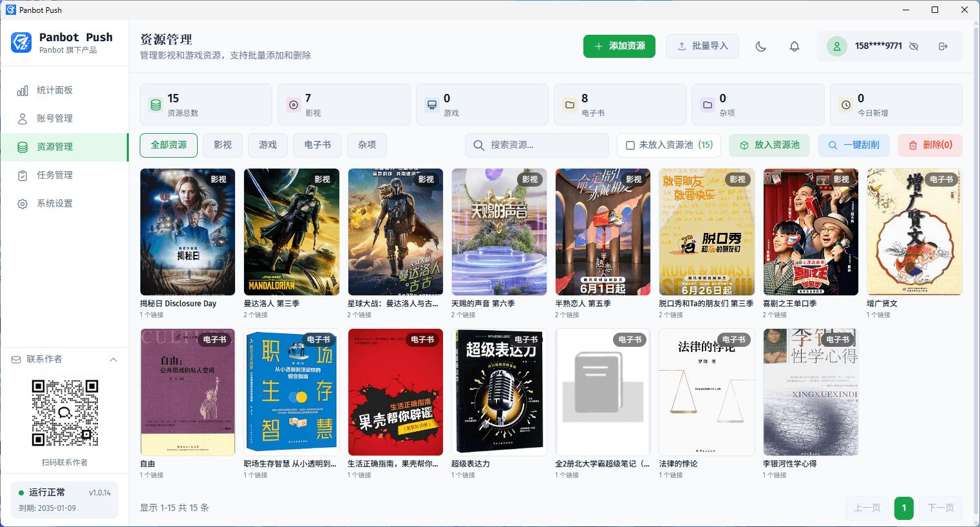Click the 删除(0) button

click(930, 145)
